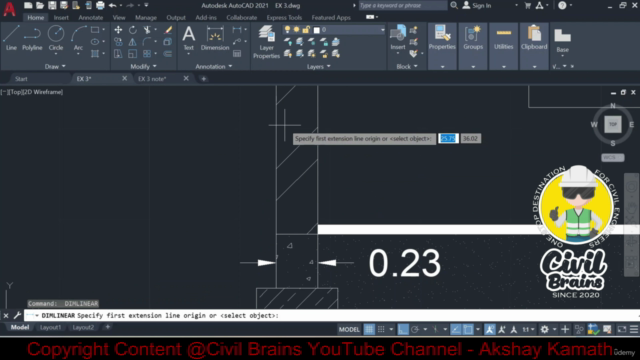
Task: Click the Erase tool icon
Action: [168, 30]
